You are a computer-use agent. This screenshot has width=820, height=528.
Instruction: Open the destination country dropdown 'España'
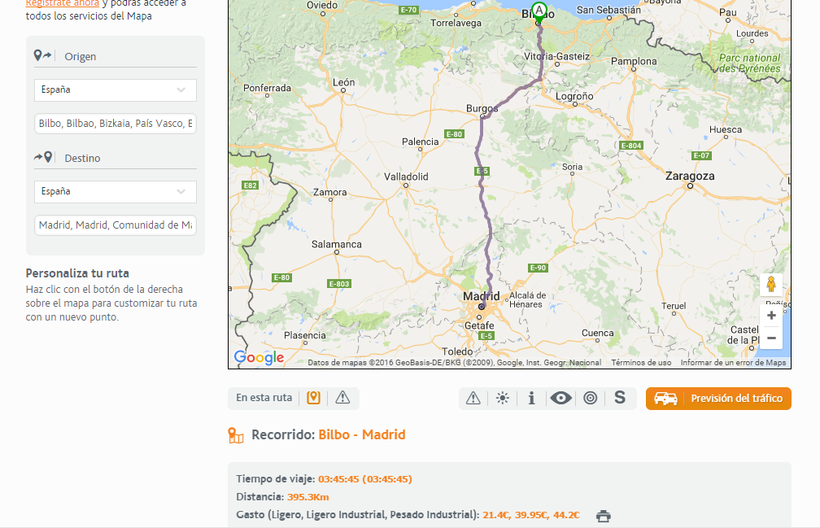click(x=115, y=191)
